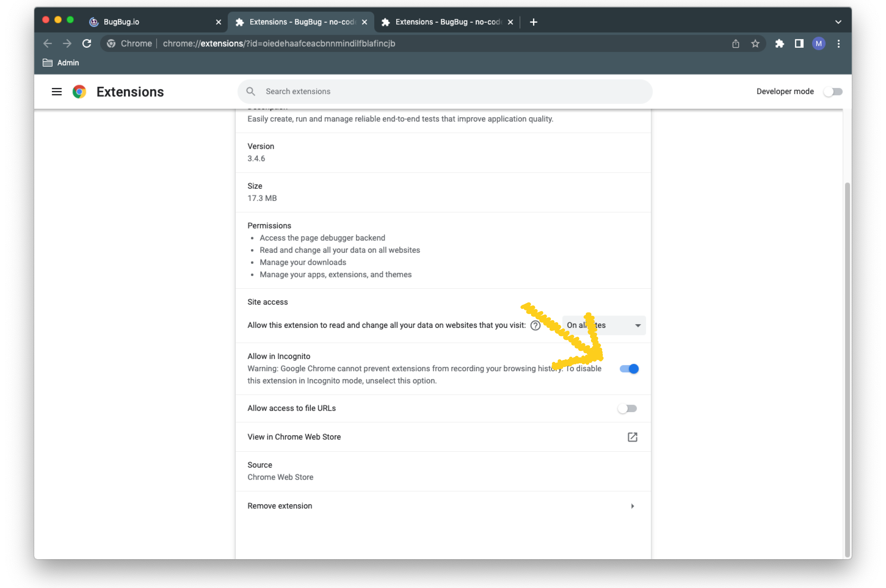
Task: Disable Allow in Incognito toggle
Action: 629,369
